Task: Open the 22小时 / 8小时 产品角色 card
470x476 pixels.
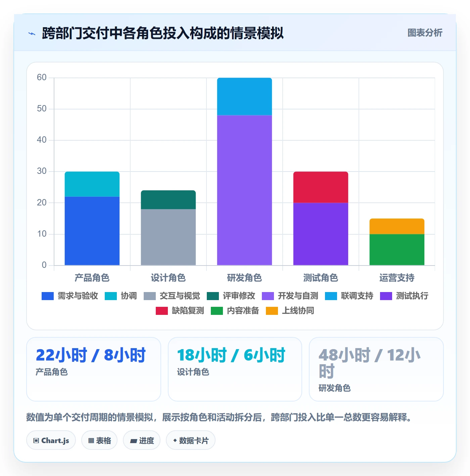Action: (94, 369)
